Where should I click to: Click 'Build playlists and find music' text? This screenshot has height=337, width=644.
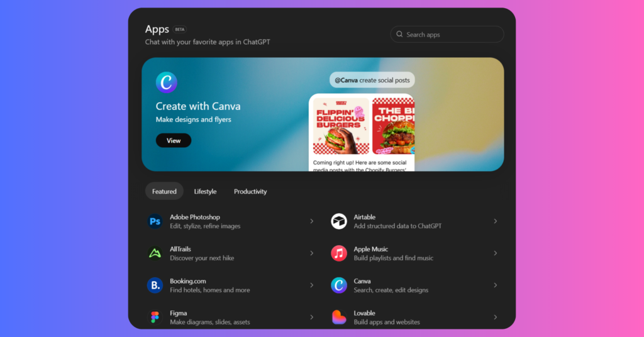pos(394,258)
